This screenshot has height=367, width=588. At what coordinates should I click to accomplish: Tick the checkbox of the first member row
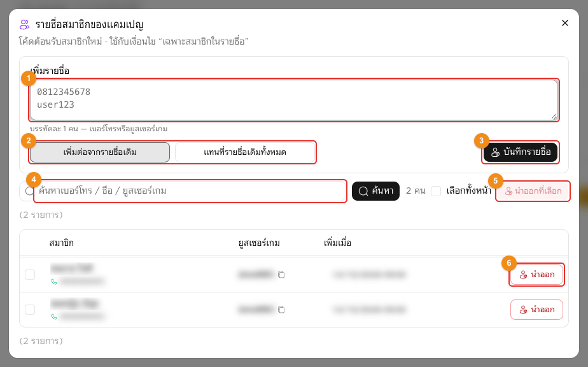point(30,275)
